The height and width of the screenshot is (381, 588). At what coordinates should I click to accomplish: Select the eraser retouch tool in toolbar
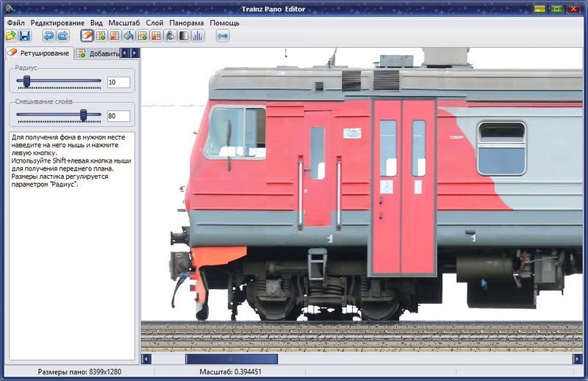(x=87, y=35)
